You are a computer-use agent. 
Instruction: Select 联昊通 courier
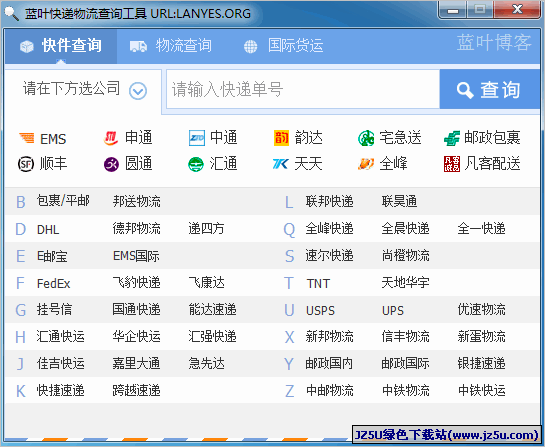[x=399, y=202]
